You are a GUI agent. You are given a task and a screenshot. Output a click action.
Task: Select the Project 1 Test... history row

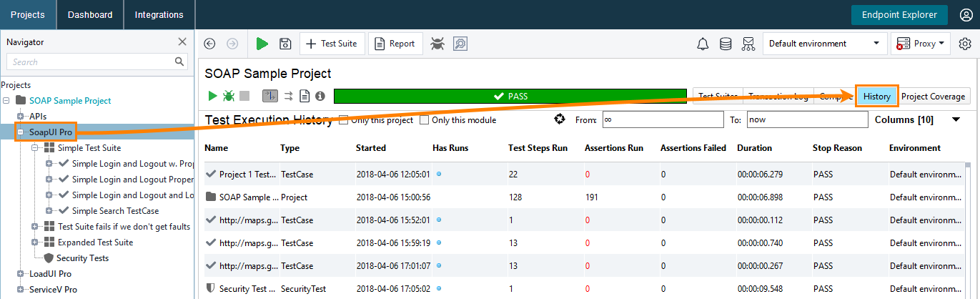[583, 174]
